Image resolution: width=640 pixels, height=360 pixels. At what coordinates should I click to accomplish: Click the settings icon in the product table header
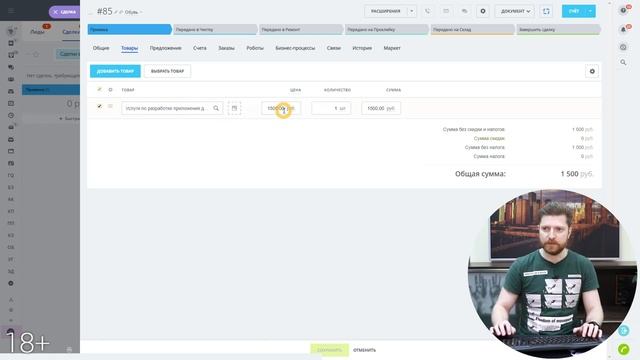110,89
